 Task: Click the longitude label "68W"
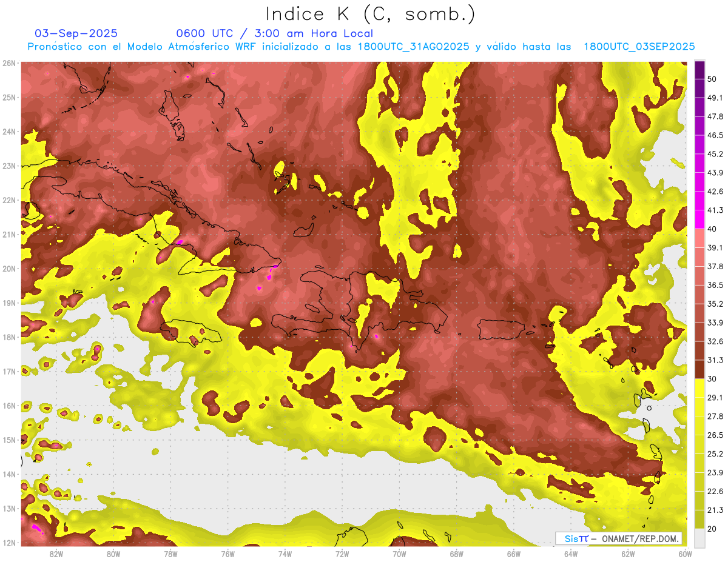(x=457, y=554)
